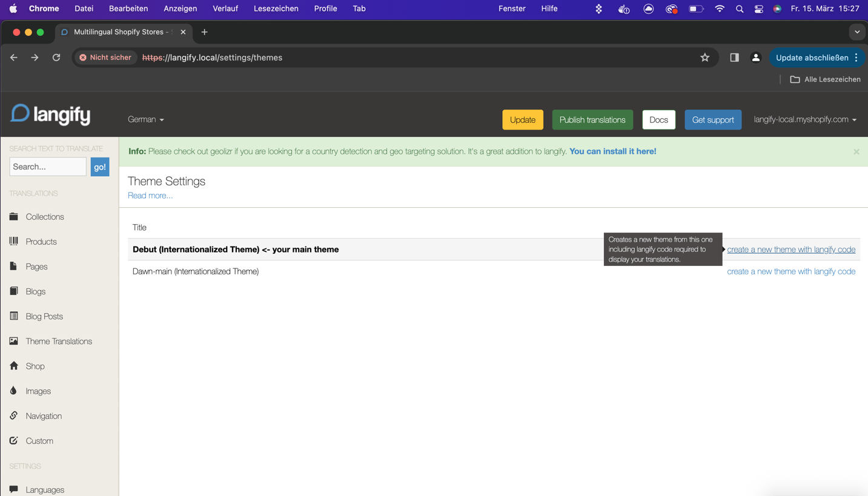Open the Blogs section
Image resolution: width=868 pixels, height=496 pixels.
(35, 291)
